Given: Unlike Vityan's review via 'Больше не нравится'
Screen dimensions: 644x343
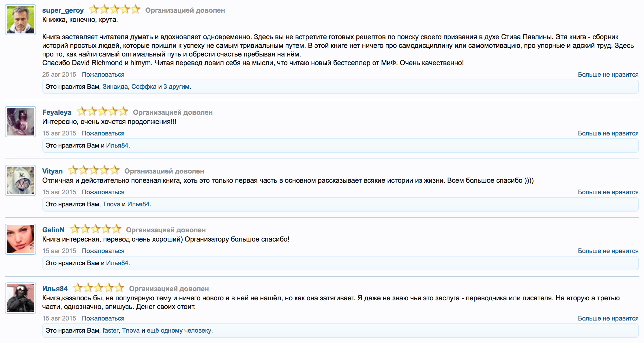Looking at the screenshot, I should [x=608, y=192].
